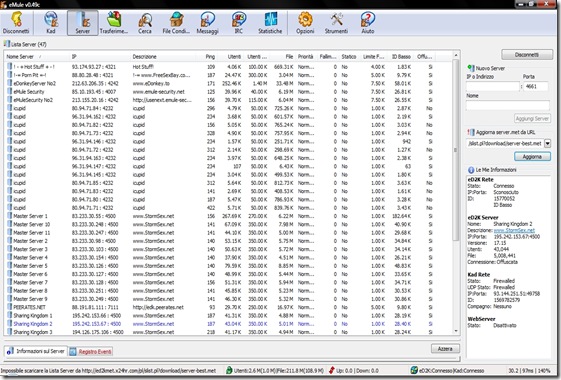The width and height of the screenshot is (561, 380).
Task: Click the Up/Down transfer status icon
Action: pyautogui.click(x=332, y=370)
